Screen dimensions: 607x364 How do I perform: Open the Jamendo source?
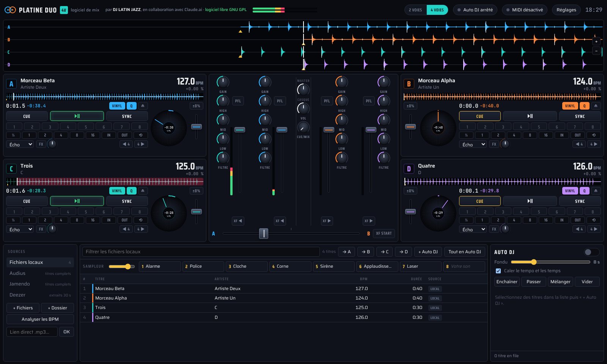point(40,284)
